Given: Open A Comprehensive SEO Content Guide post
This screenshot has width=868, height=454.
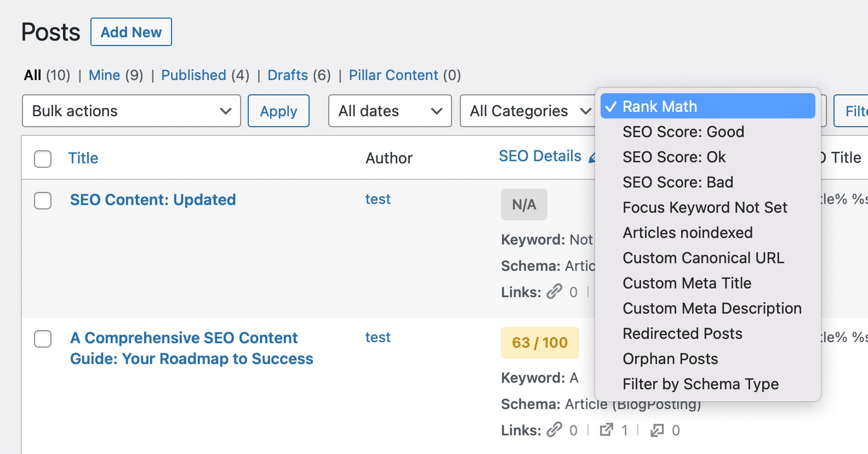Looking at the screenshot, I should pyautogui.click(x=192, y=348).
